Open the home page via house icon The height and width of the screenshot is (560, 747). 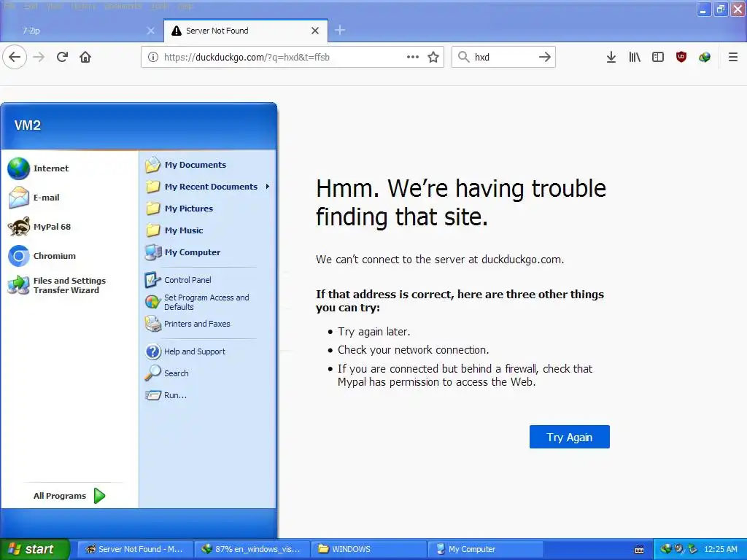[85, 57]
